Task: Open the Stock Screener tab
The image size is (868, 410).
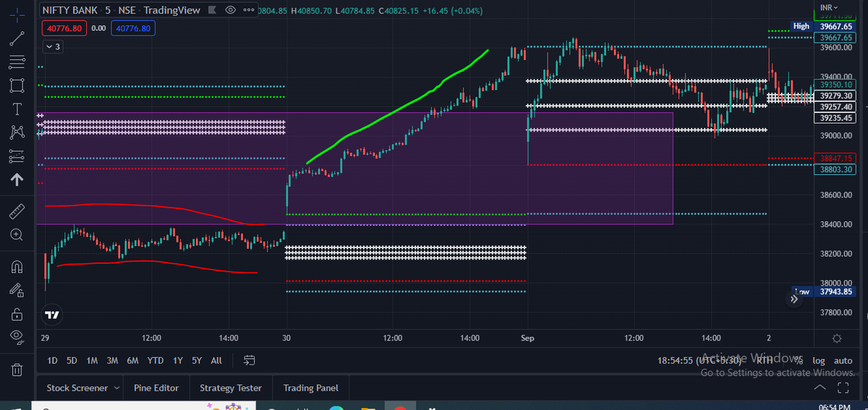Action: (x=77, y=388)
